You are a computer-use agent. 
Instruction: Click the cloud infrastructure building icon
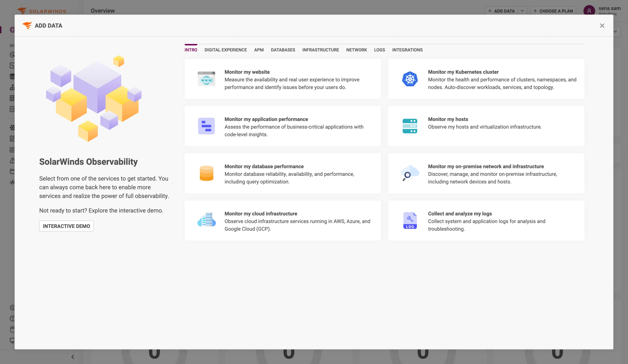coord(206,219)
